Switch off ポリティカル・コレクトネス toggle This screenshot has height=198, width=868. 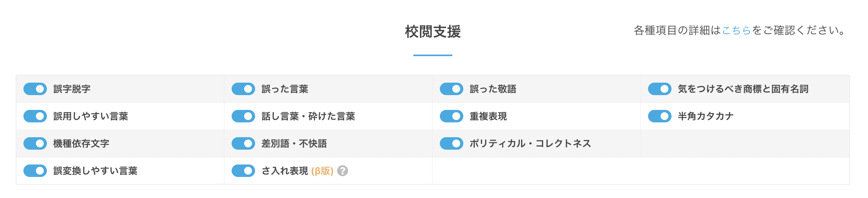pos(452,143)
